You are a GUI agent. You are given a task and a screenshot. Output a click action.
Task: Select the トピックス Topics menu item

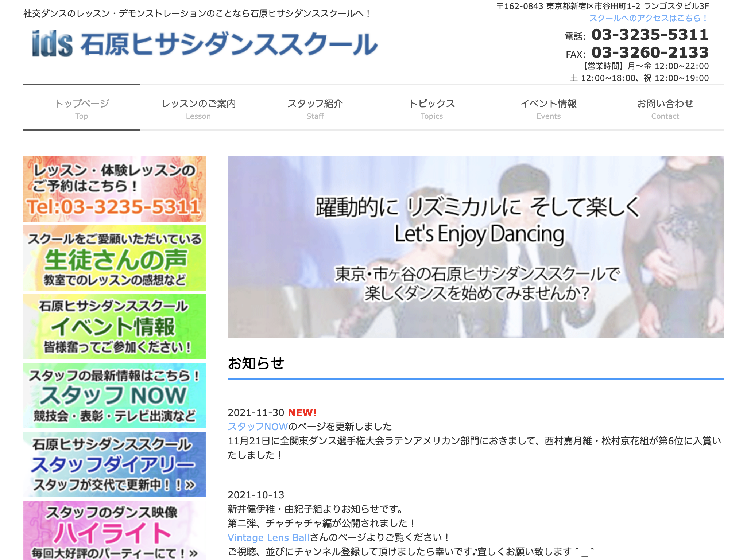tap(431, 108)
